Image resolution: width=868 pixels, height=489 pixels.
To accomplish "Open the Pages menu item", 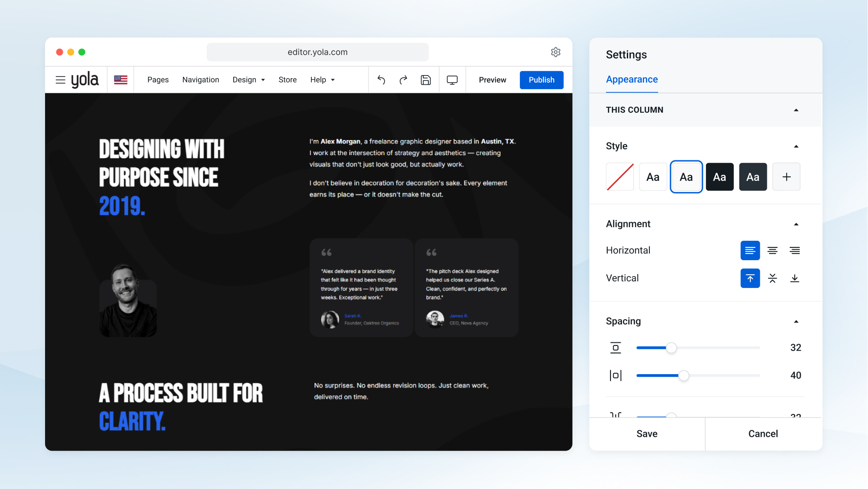I will 158,80.
